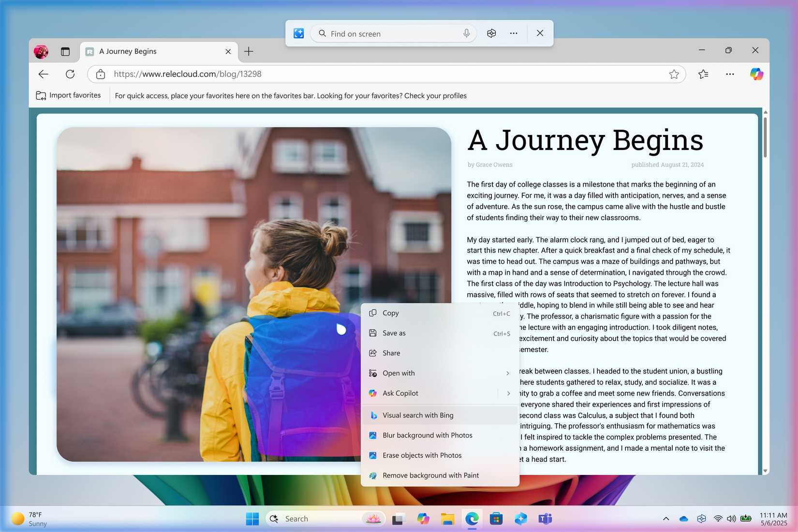The height and width of the screenshot is (532, 798).
Task: Click the Click to Do sparkle icon
Action: pyautogui.click(x=299, y=33)
